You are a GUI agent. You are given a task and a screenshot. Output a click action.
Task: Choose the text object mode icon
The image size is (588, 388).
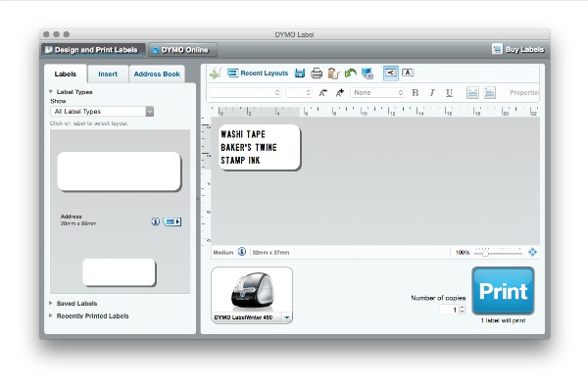pyautogui.click(x=408, y=73)
